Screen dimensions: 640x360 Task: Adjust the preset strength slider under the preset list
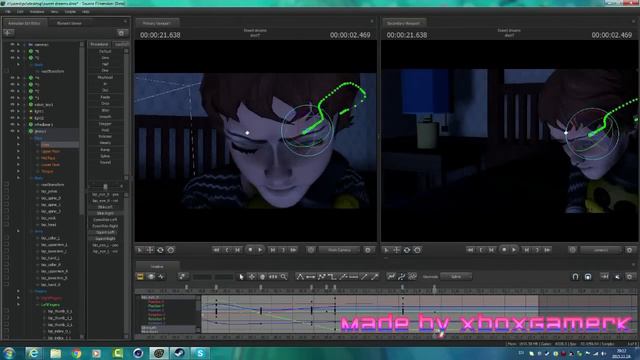[105, 187]
